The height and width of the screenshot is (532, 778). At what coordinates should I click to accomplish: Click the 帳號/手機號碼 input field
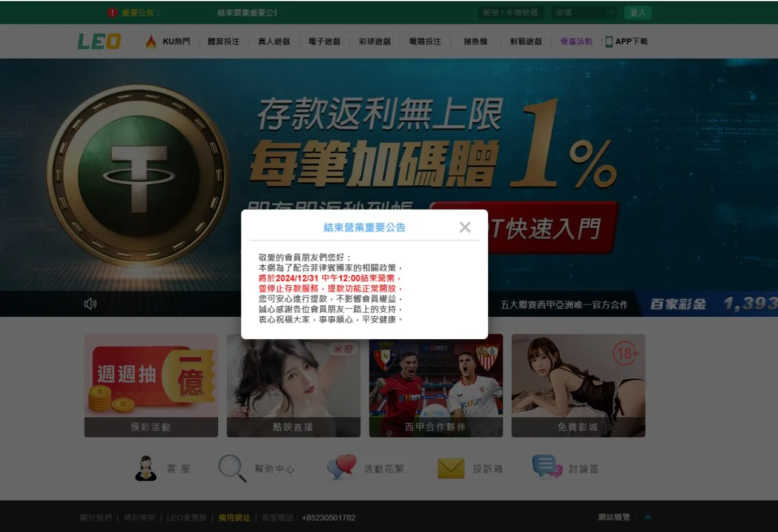pos(510,13)
